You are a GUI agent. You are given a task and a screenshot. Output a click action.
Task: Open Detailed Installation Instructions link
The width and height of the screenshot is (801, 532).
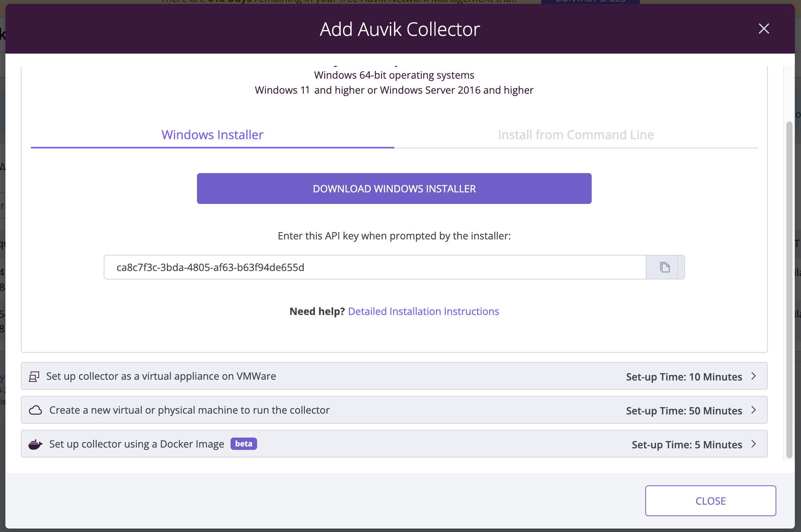tap(423, 311)
